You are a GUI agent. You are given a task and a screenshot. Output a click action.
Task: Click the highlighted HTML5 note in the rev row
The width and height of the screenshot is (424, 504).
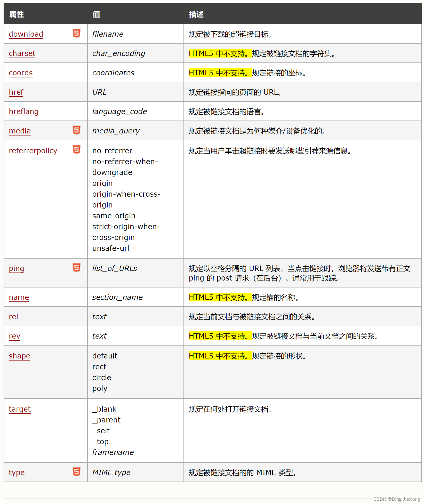coord(220,336)
